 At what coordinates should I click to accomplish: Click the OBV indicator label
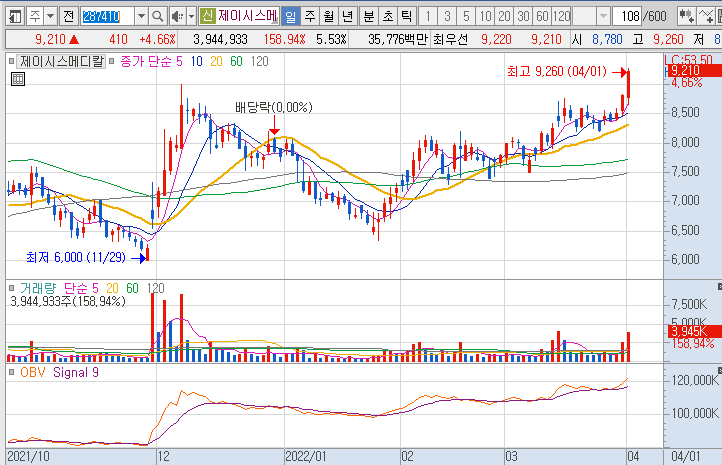(x=33, y=372)
